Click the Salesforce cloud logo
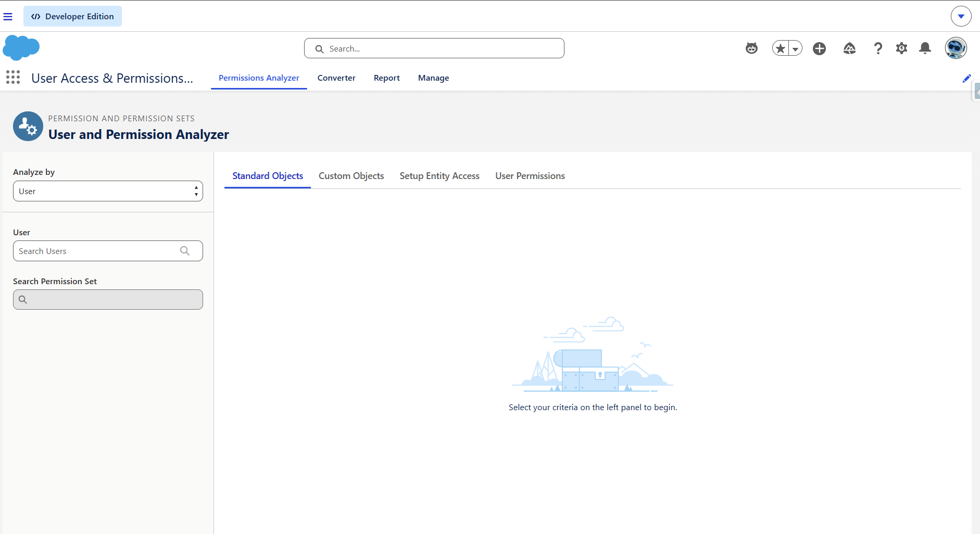Viewport: 980px width, 534px height. [21, 48]
